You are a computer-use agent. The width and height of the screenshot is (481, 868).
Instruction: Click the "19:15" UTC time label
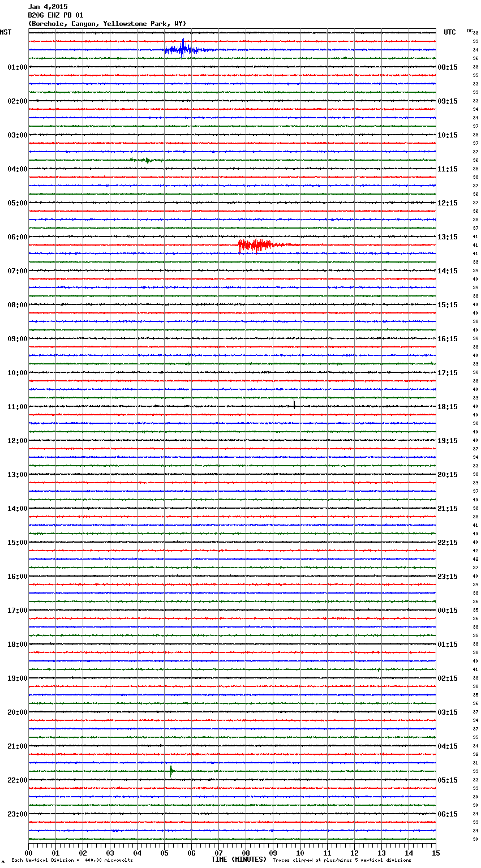pyautogui.click(x=448, y=441)
